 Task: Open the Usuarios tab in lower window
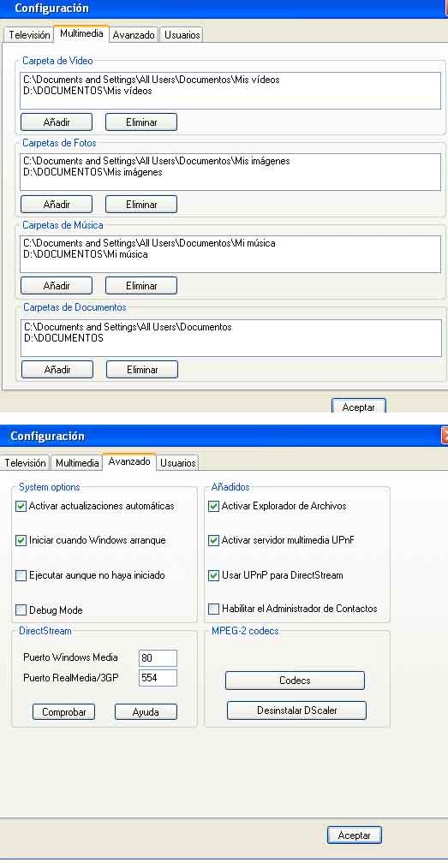(x=178, y=463)
